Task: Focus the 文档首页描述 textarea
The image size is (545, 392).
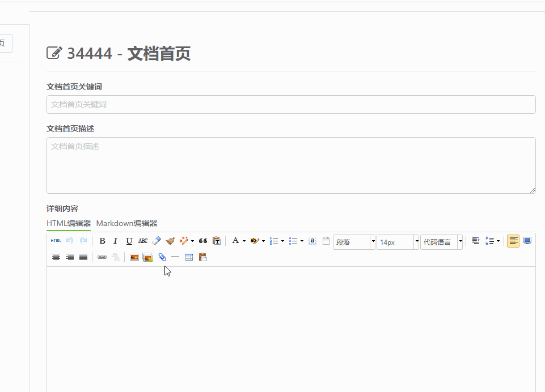Action: (291, 165)
